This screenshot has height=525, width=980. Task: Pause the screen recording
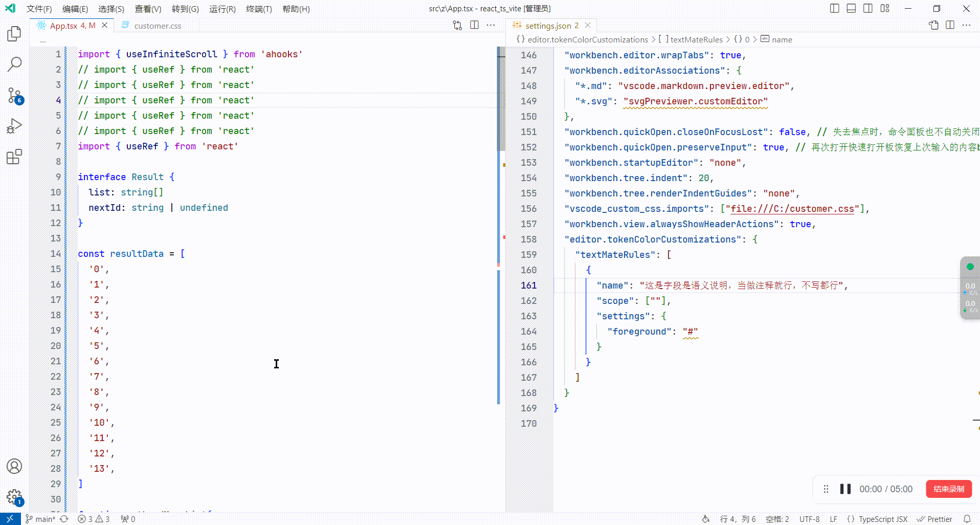click(x=845, y=489)
